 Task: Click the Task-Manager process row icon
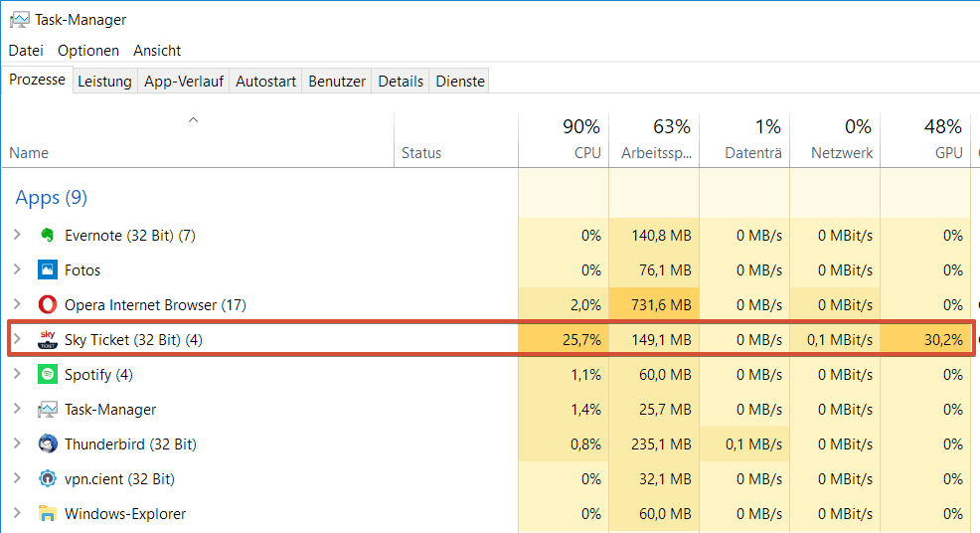(x=48, y=409)
